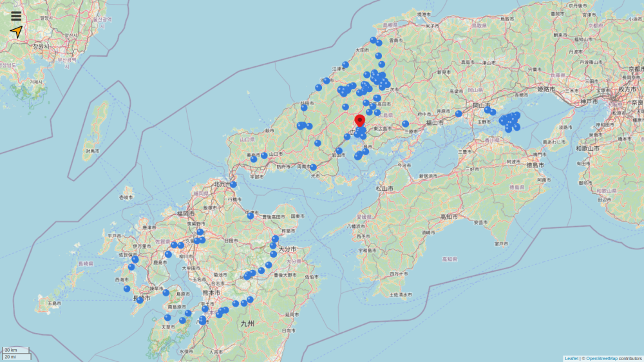Click the blue marker at 北九州市
This screenshot has width=644, height=362.
coord(233,185)
